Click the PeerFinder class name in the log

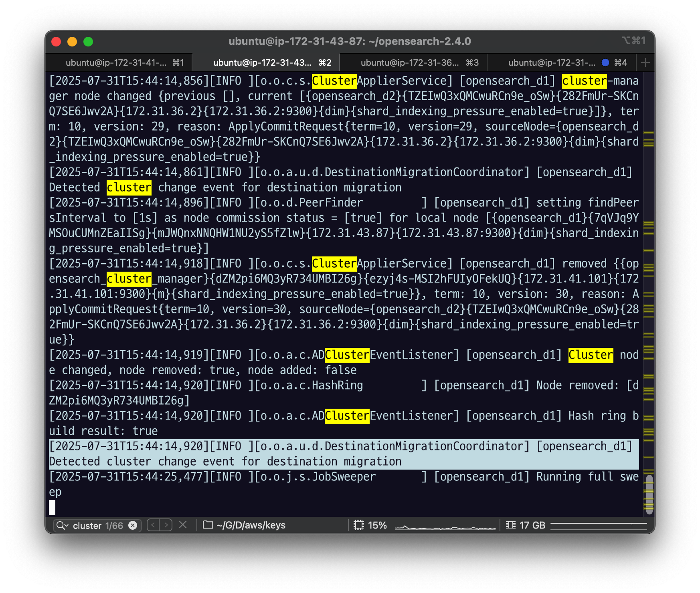coord(331,203)
